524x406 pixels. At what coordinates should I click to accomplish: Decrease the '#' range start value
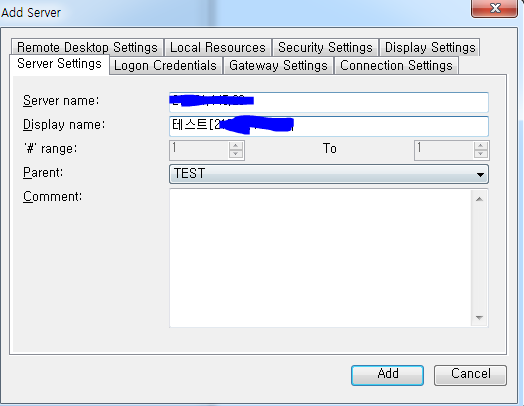pos(236,154)
